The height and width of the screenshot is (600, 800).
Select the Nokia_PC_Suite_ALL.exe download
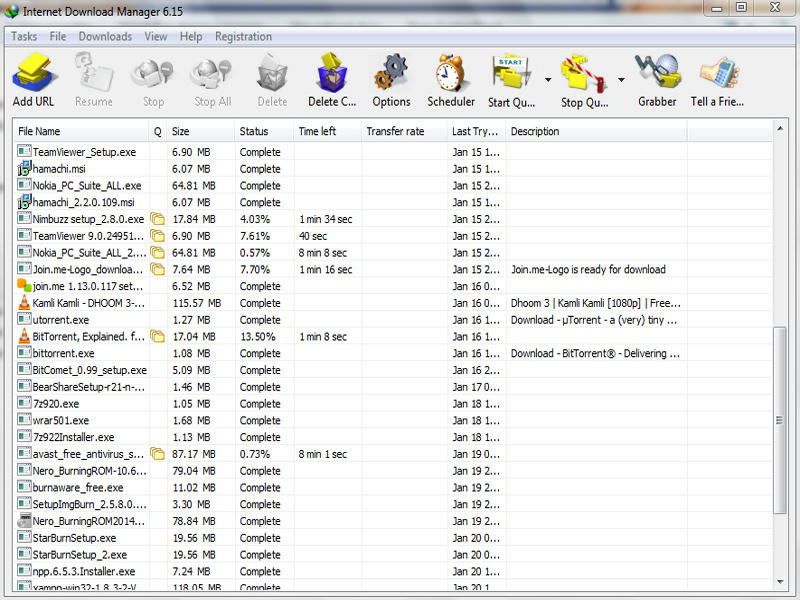tap(393, 186)
